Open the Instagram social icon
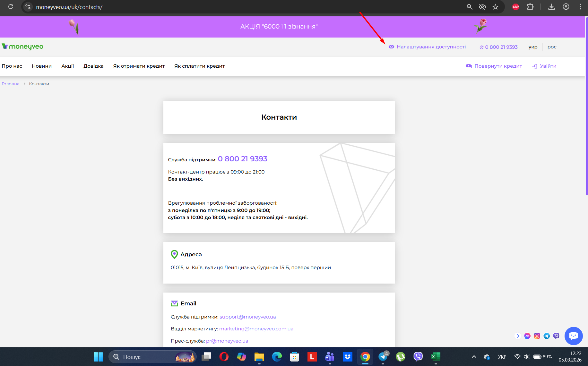Viewport: 588px width, 366px height. point(537,336)
